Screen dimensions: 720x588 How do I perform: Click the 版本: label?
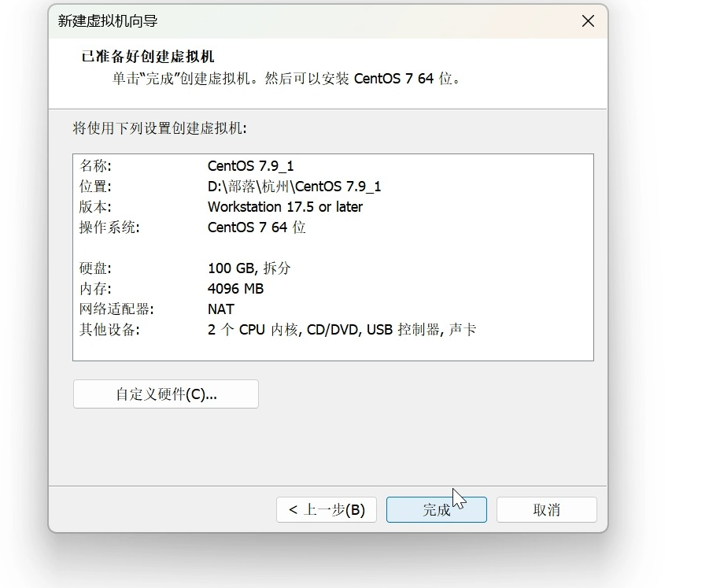pyautogui.click(x=95, y=207)
